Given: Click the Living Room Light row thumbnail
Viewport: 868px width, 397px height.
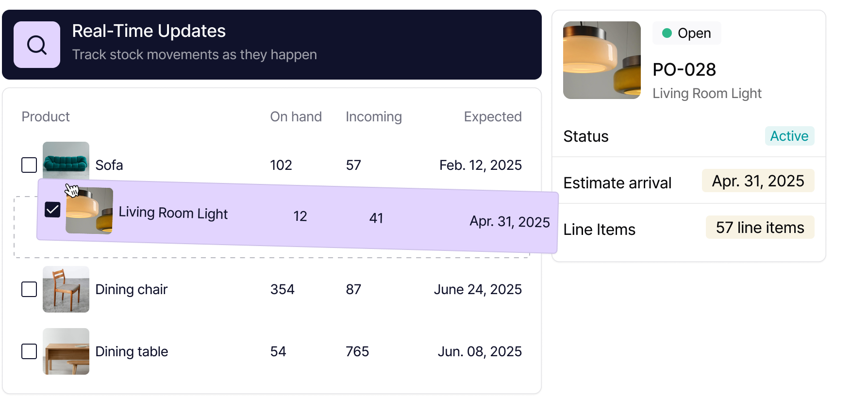Looking at the screenshot, I should coord(89,211).
